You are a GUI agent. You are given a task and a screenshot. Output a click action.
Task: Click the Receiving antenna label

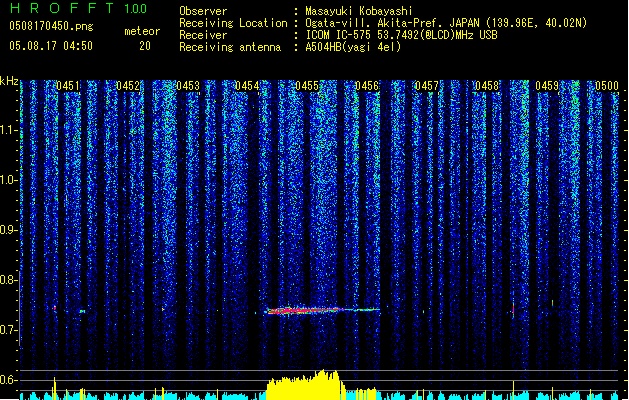pos(230,47)
